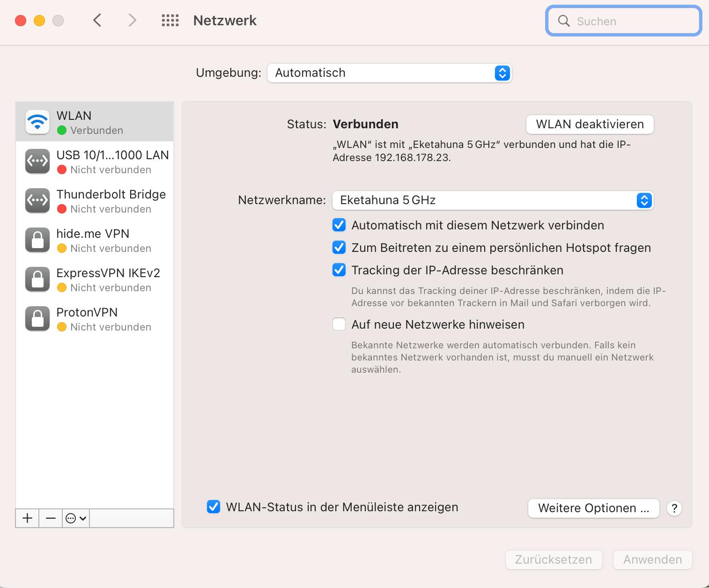The image size is (709, 588).
Task: Click the ExpressVPN IKEv2 lock icon
Action: (x=37, y=279)
